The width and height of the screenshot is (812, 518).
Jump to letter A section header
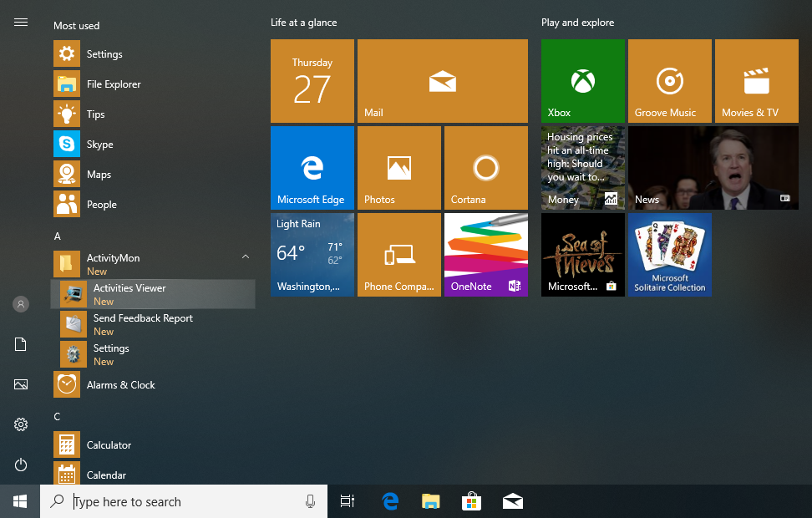point(58,236)
